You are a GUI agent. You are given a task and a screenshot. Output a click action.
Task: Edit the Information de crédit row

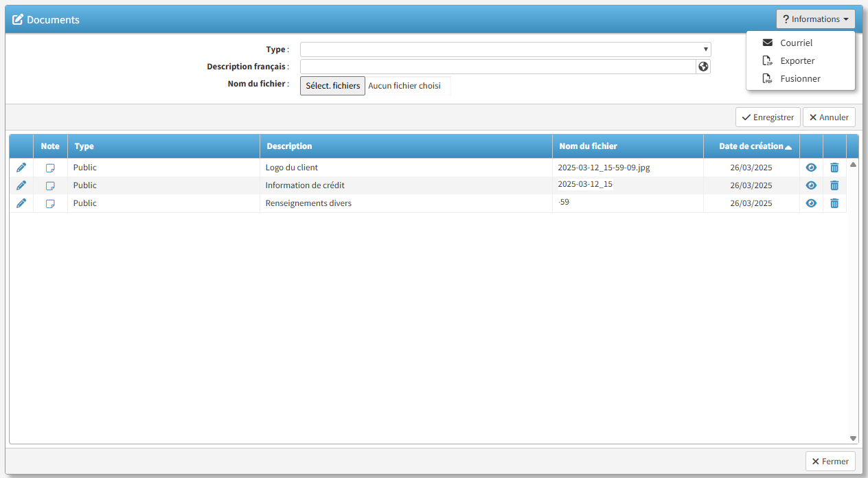click(x=21, y=185)
